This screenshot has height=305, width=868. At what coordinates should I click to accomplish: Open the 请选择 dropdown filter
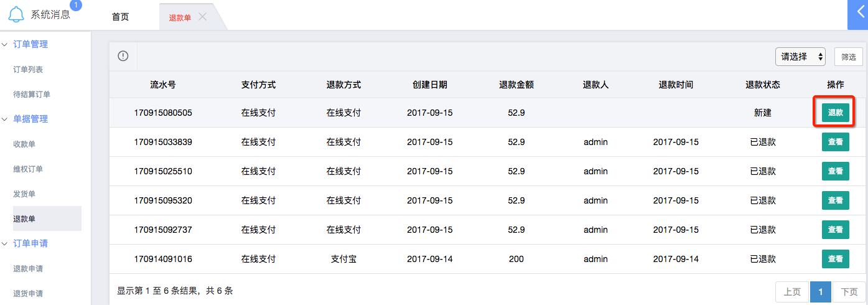click(x=800, y=57)
